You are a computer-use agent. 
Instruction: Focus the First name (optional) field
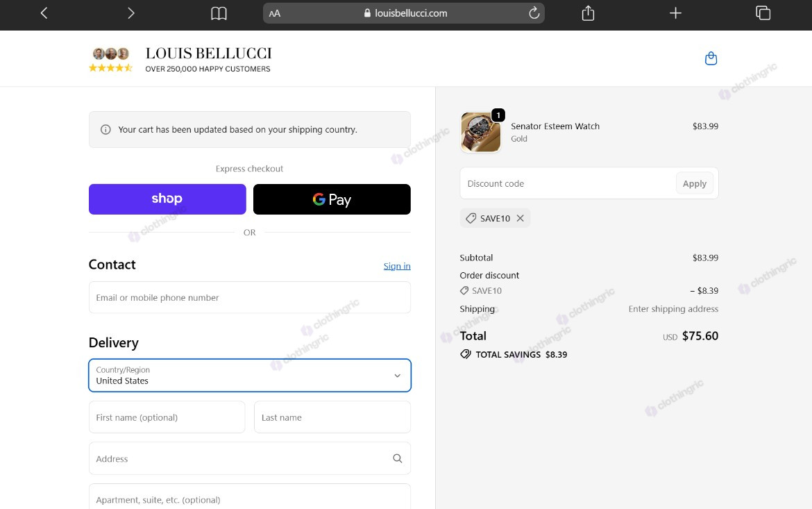[167, 417]
